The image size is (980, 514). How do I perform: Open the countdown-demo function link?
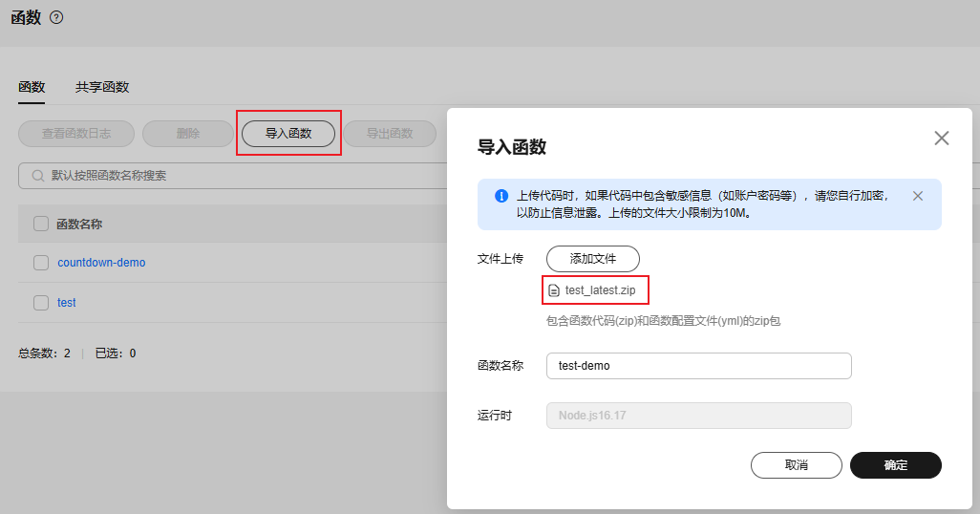tap(101, 263)
